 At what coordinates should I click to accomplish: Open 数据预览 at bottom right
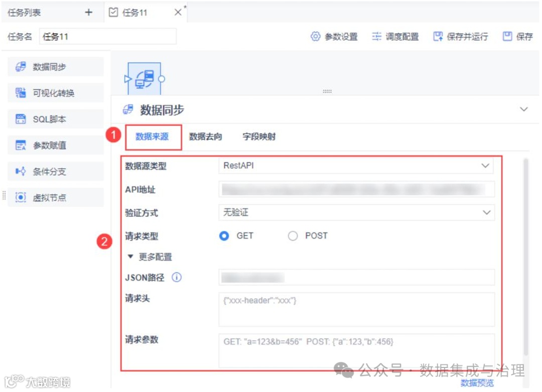476,383
